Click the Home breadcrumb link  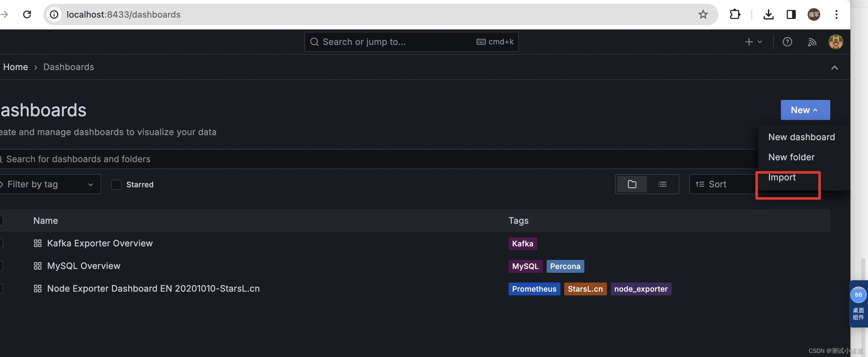tap(15, 67)
